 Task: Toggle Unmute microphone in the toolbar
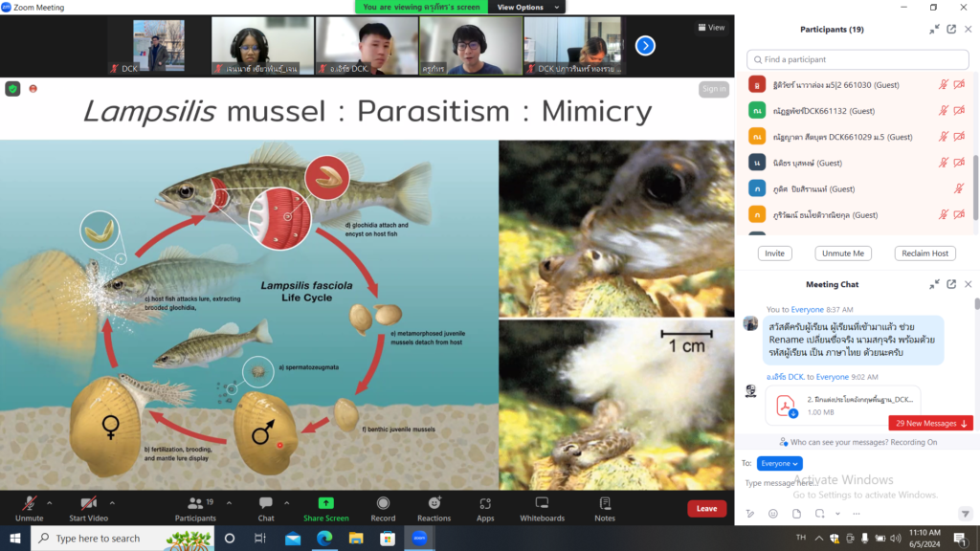coord(30,503)
